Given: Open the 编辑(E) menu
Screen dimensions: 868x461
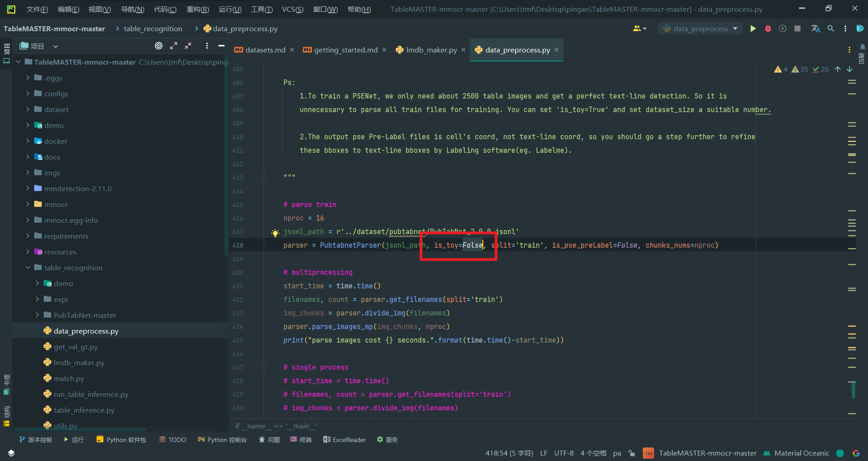Looking at the screenshot, I should coord(68,9).
